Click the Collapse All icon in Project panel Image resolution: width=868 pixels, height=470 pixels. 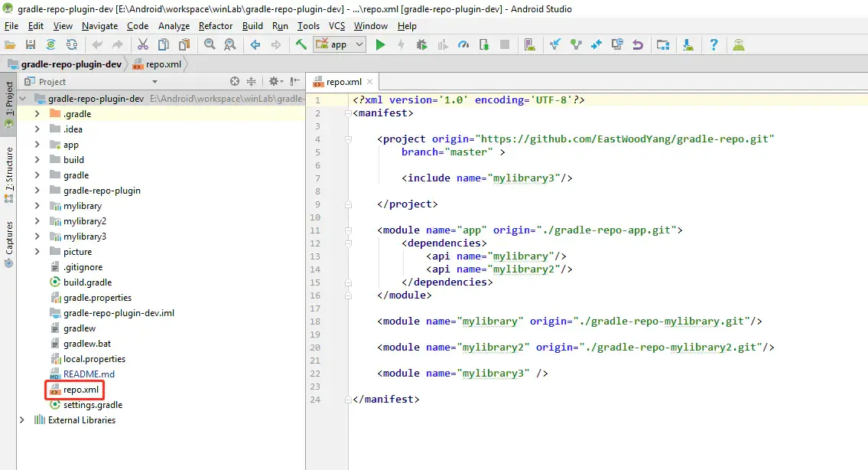(x=252, y=81)
